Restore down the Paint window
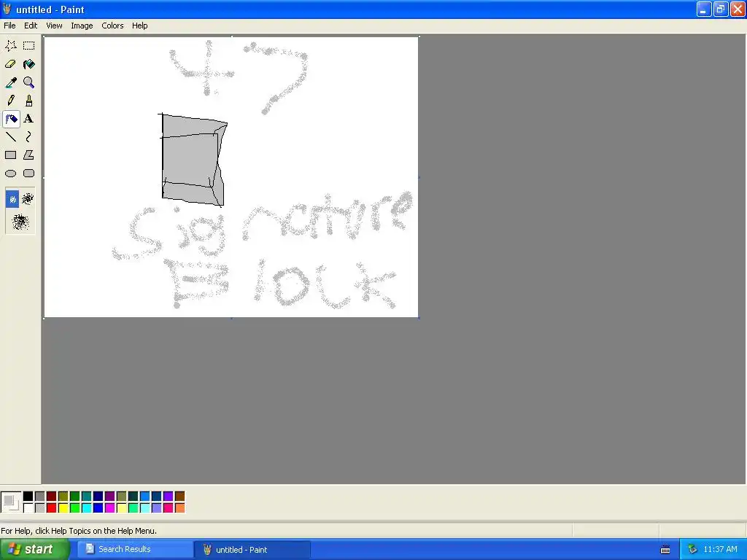Screen dimensions: 747x560 tap(721, 9)
